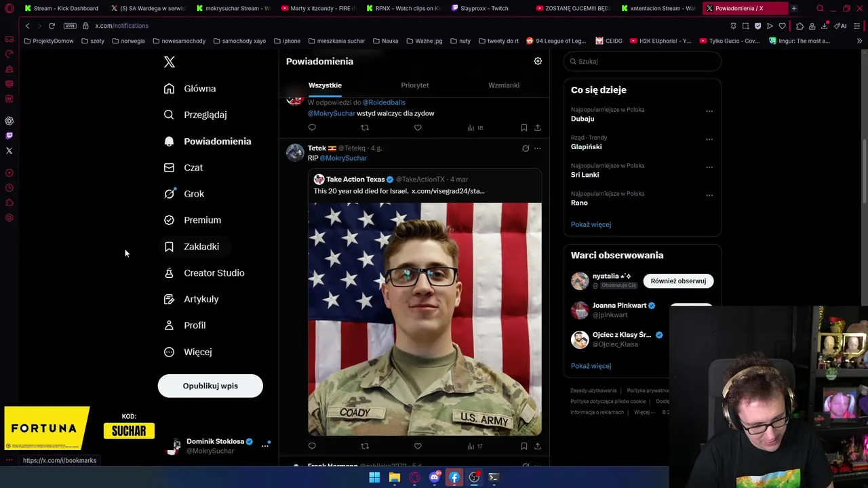Switch to Priorytet notifications tab

[415, 85]
